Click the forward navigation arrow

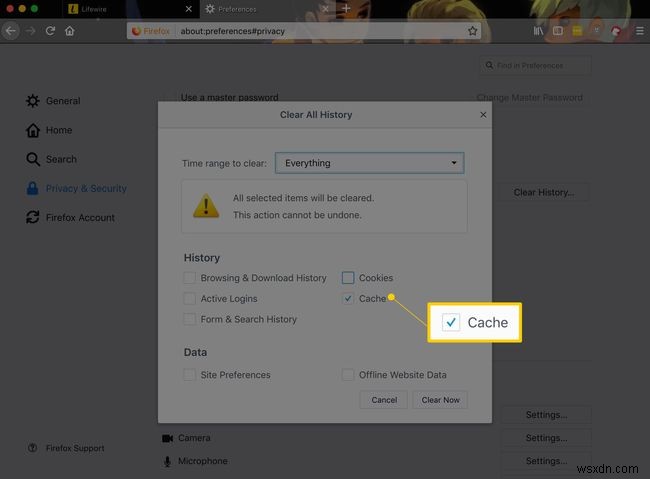(x=31, y=31)
